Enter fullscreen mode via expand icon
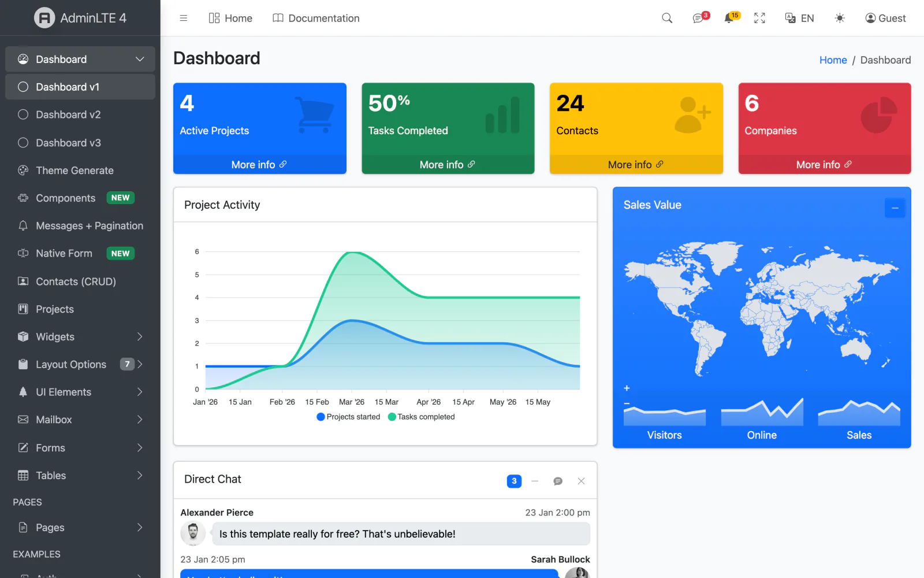 point(760,18)
